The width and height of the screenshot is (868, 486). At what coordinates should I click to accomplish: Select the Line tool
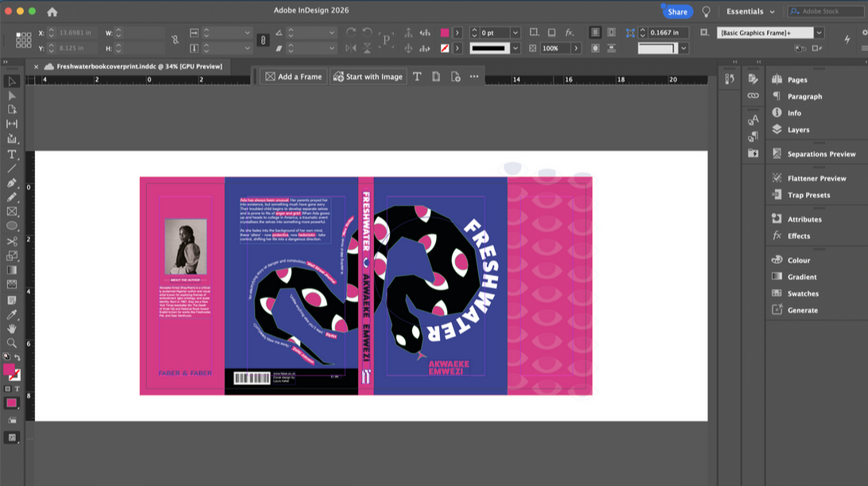point(12,169)
